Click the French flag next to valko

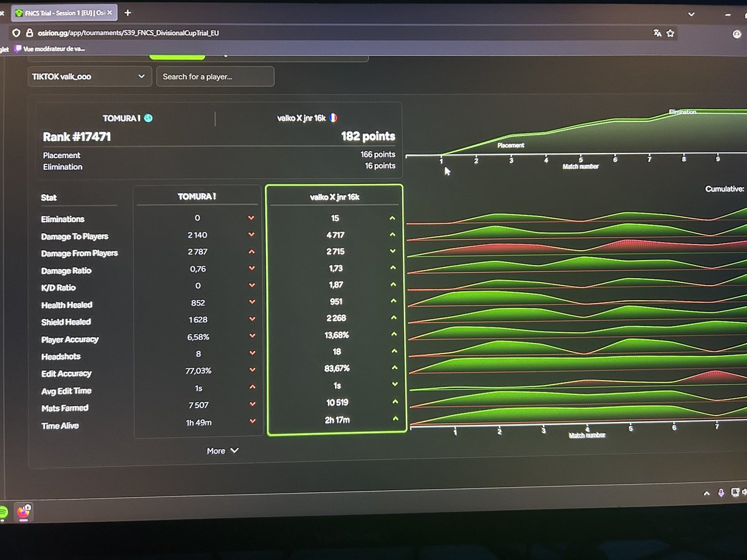click(333, 117)
